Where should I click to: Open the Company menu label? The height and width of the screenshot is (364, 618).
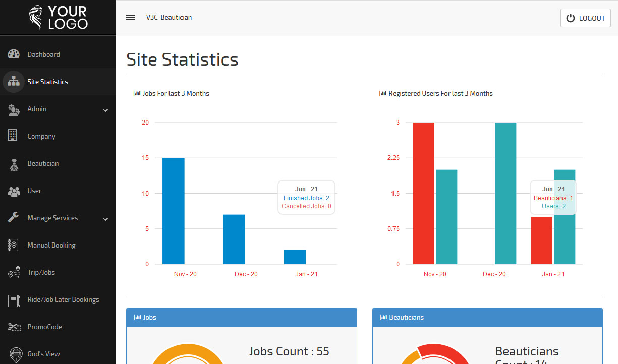point(41,136)
